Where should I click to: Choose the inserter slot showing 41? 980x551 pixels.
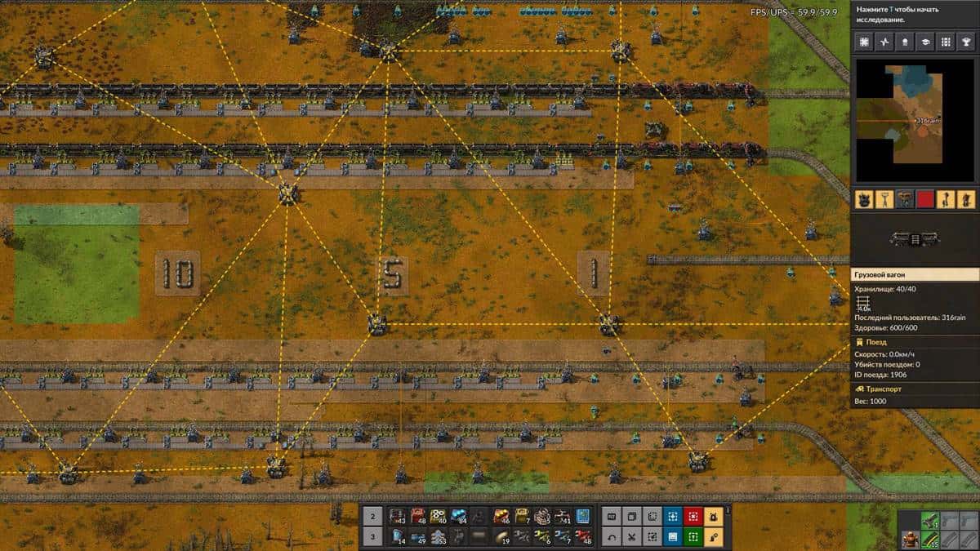[x=561, y=516]
